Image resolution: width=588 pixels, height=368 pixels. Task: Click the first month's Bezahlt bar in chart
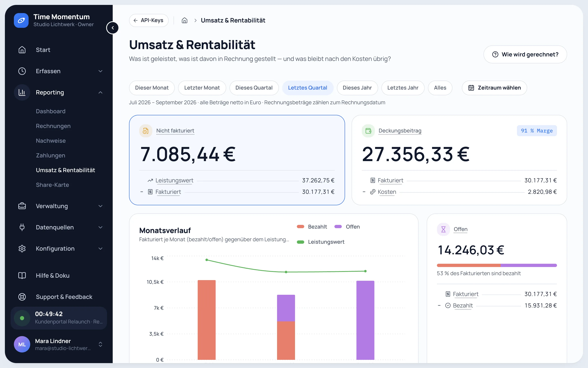click(x=207, y=320)
